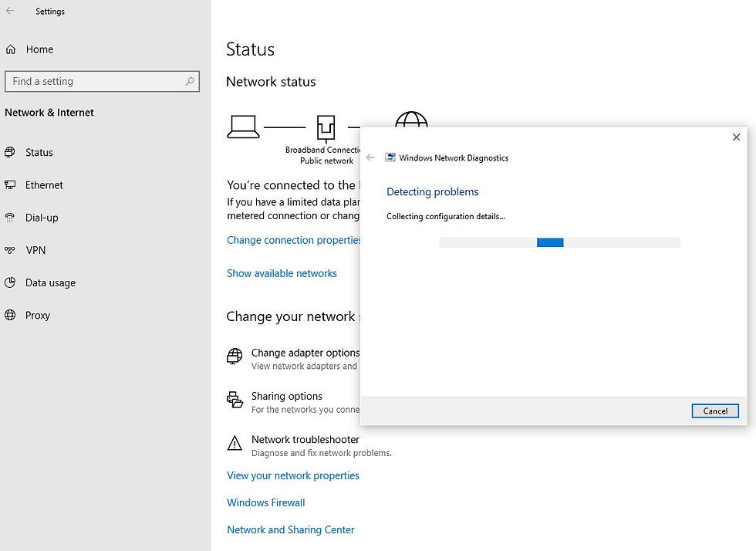The image size is (756, 551).
Task: Open Network and Sharing Center link
Action: click(x=291, y=529)
